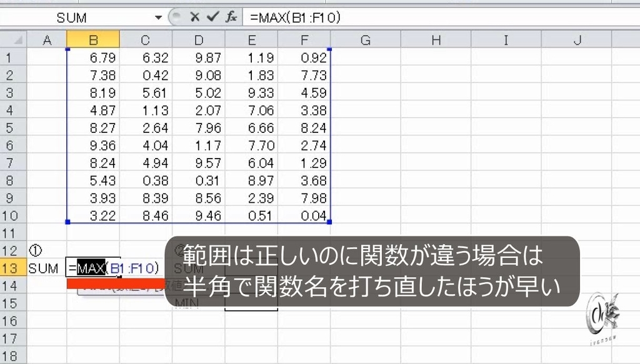Select the column H header
The width and height of the screenshot is (640, 364).
[436, 40]
